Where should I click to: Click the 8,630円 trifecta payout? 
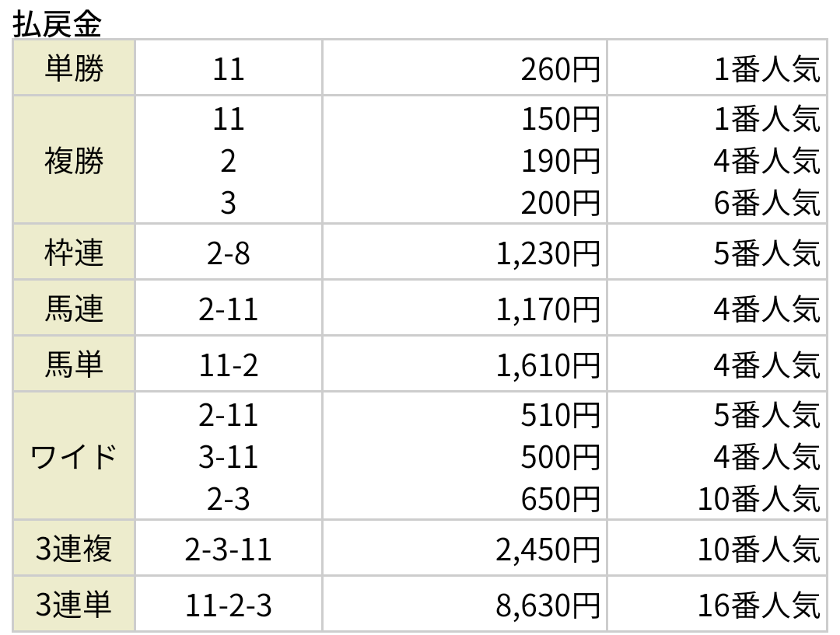548,605
